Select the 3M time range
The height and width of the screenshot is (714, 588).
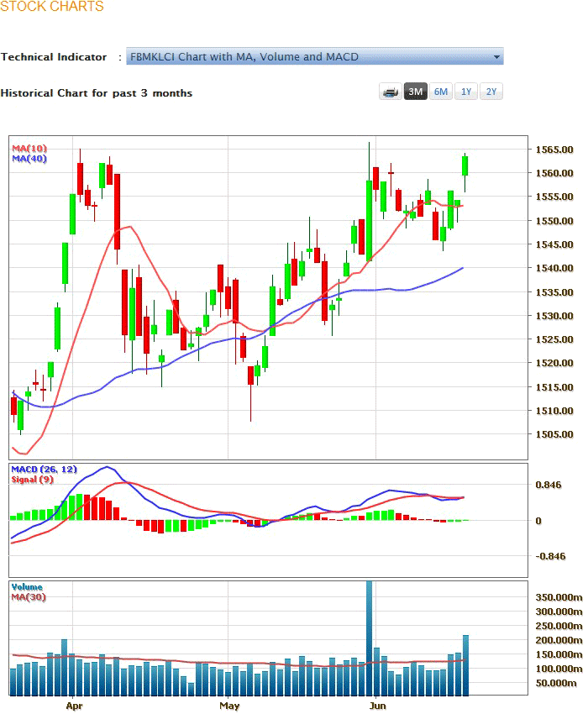(x=416, y=92)
